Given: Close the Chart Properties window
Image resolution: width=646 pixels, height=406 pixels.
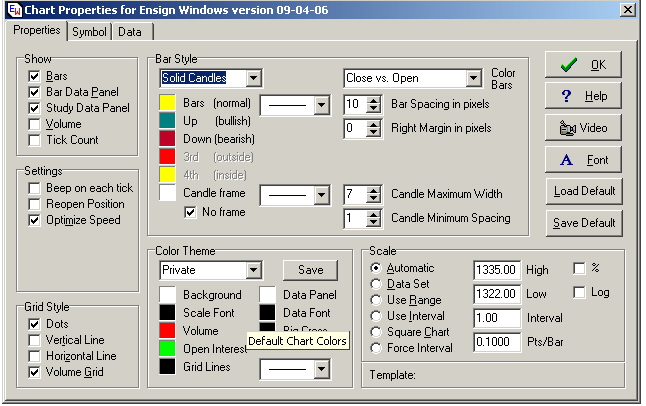Looking at the screenshot, I should click(627, 9).
